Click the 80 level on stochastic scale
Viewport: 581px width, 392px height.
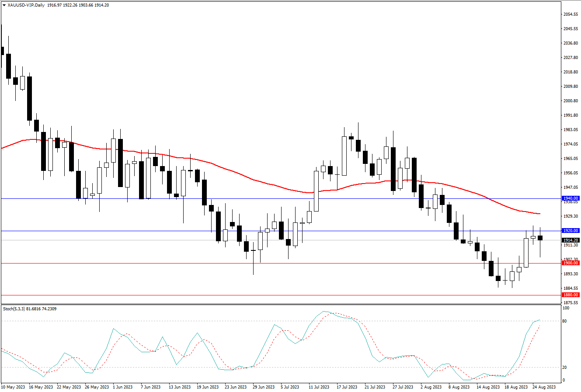click(564, 321)
